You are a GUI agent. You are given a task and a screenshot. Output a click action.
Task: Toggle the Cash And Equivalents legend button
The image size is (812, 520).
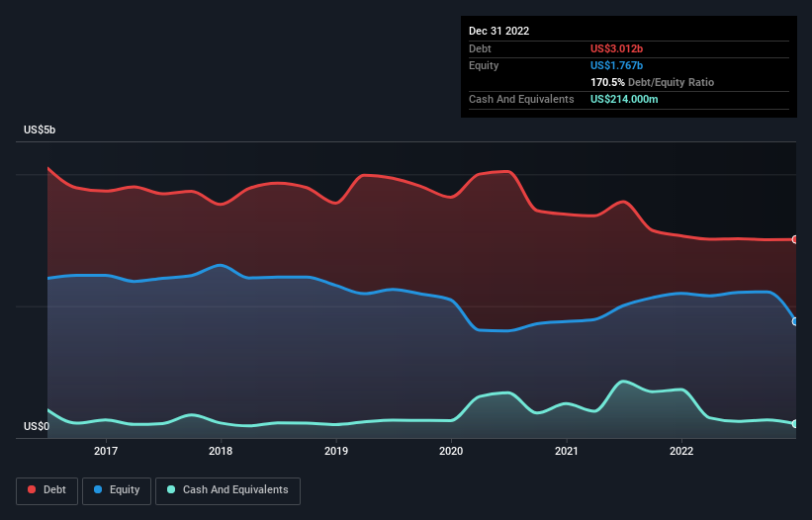coord(227,490)
